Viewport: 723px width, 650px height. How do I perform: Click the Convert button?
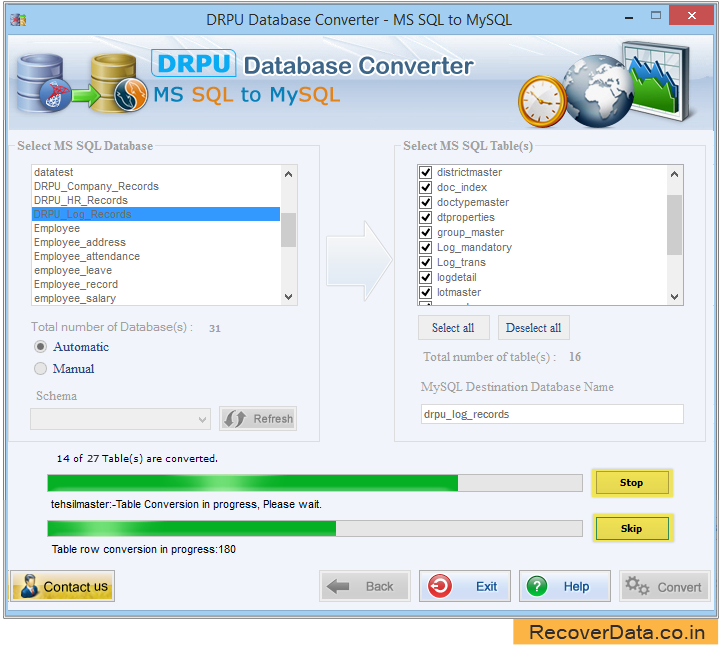coord(664,586)
